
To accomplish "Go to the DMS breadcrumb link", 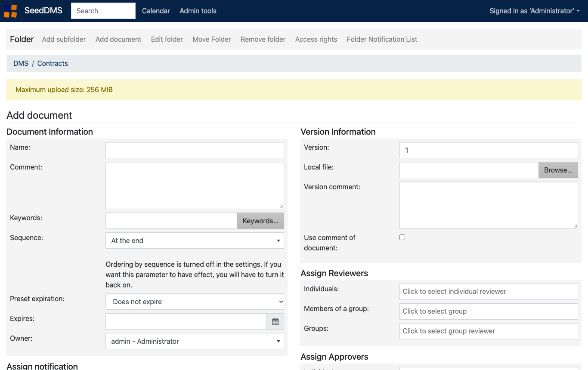I will (21, 63).
